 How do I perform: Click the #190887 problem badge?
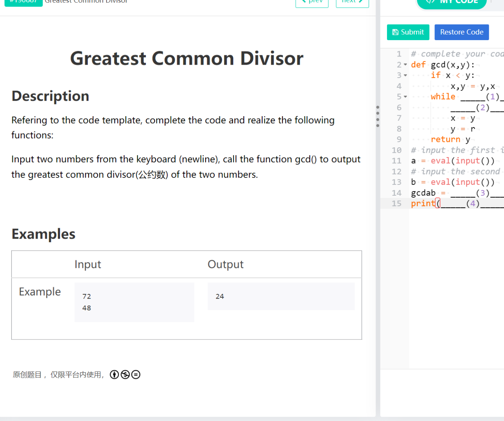[x=23, y=2]
